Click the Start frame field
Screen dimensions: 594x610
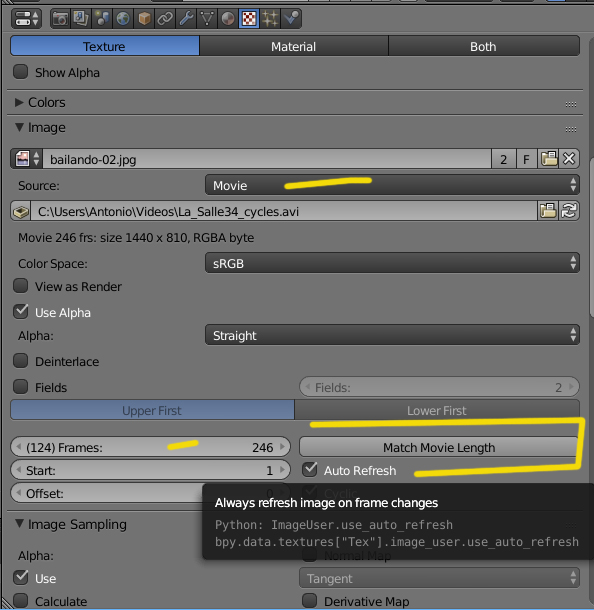tap(151, 470)
